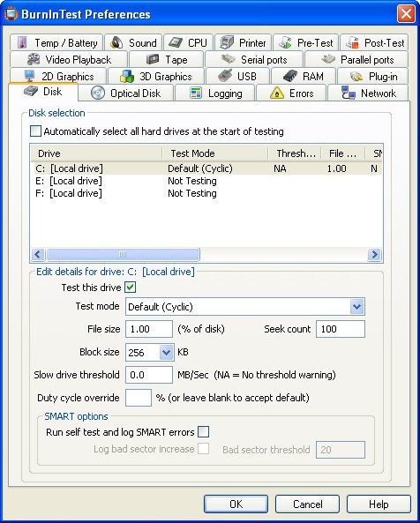Click the BurnInTest title bar icon

tap(11, 14)
